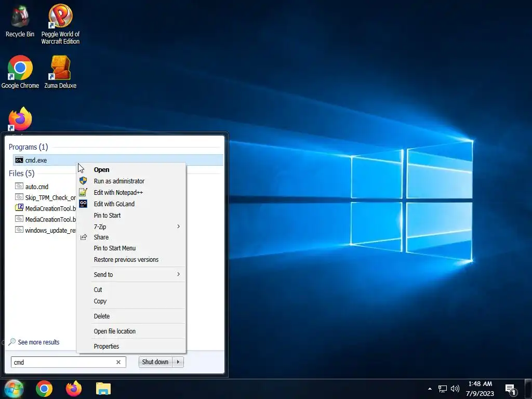The width and height of the screenshot is (532, 399).
Task: Open Skip_TPM_Check file result
Action: click(46, 197)
